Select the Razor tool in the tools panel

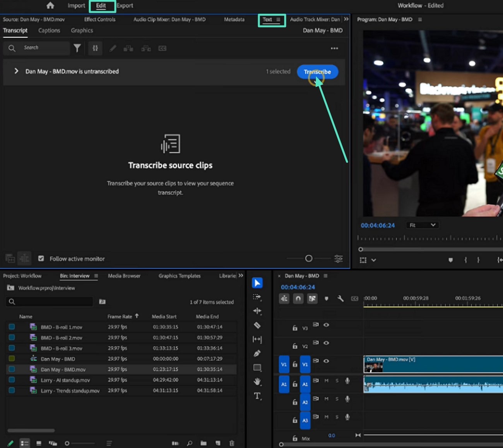pyautogui.click(x=257, y=325)
